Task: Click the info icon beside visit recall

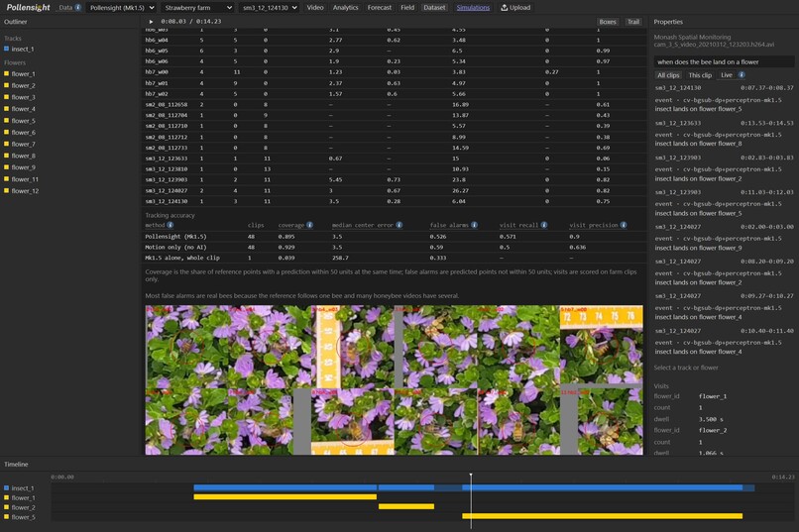Action: coord(544,225)
